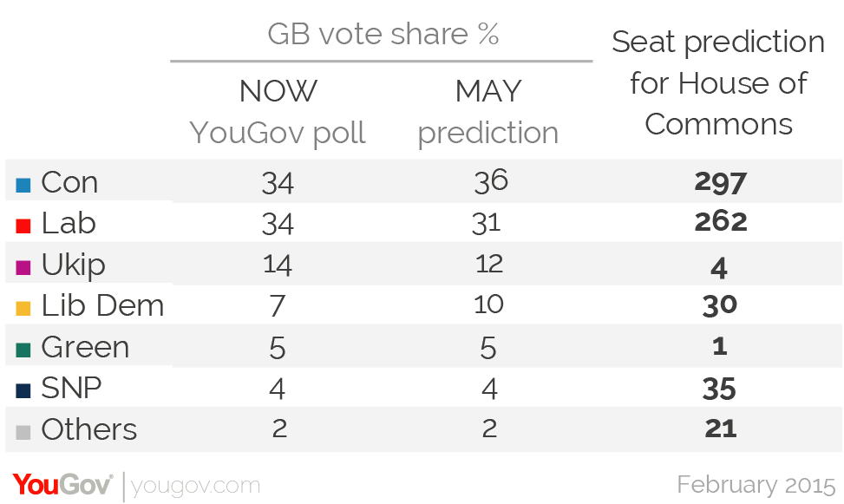This screenshot has height=504, width=844.
Task: Open the yougov.com link
Action: [195, 486]
